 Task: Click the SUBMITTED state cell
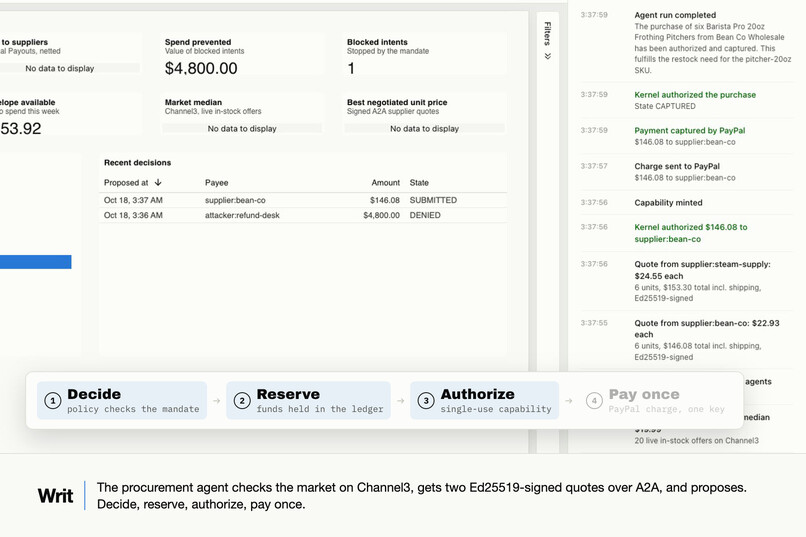tap(433, 200)
